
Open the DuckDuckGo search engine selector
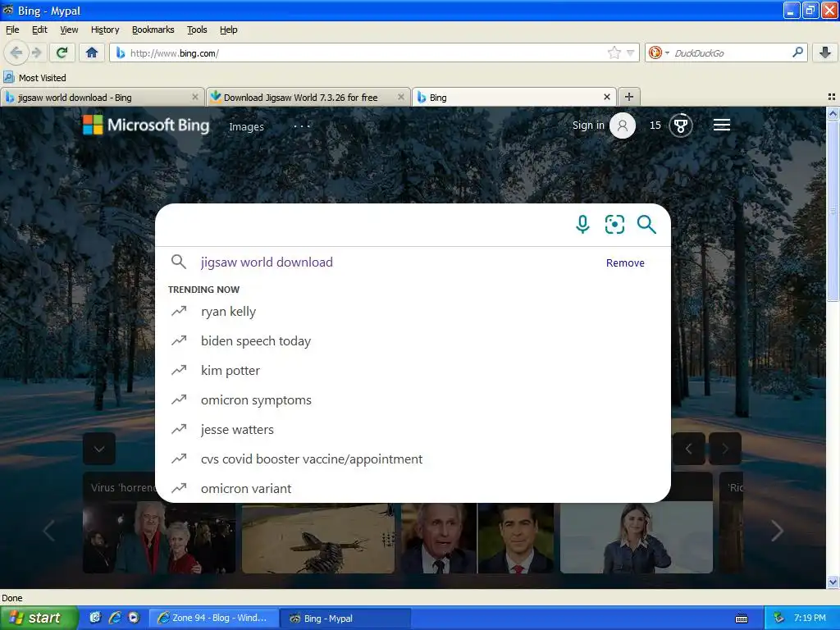click(659, 52)
